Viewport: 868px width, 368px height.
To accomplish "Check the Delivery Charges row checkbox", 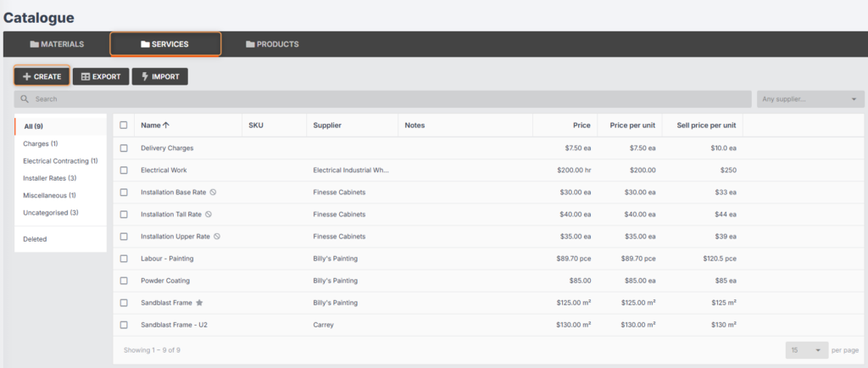I will 124,148.
